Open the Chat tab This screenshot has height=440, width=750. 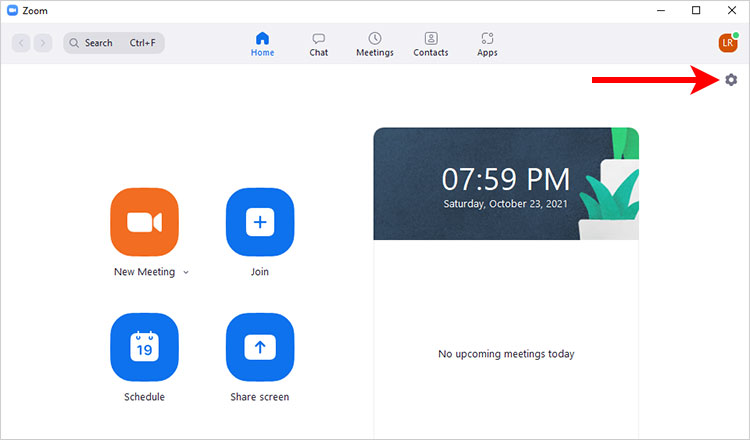(x=319, y=44)
